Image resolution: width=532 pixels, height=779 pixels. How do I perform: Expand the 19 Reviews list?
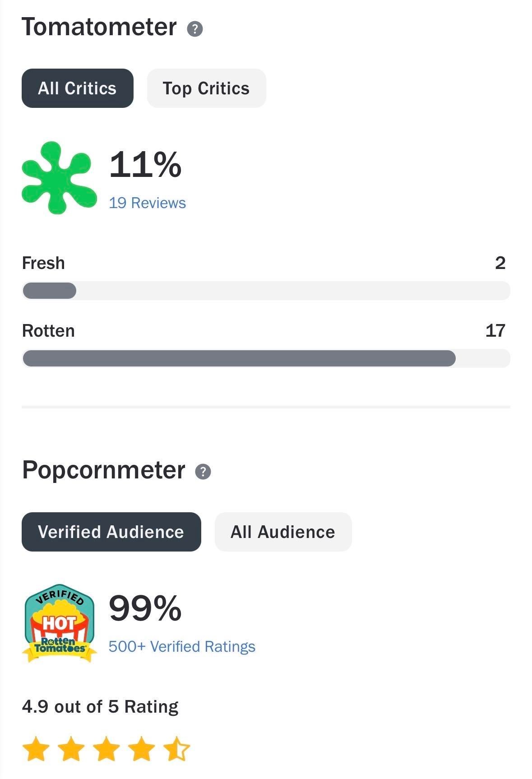147,203
